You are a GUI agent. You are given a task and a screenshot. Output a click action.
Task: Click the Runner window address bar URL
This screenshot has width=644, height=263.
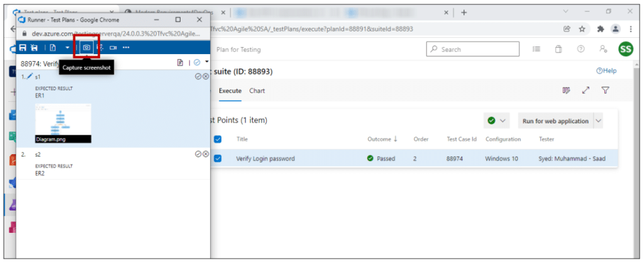(x=116, y=33)
